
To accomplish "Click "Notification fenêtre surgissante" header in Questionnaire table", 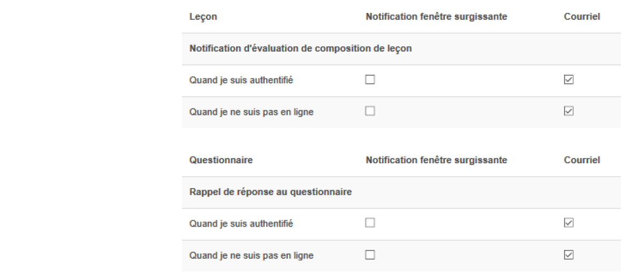I will point(436,160).
